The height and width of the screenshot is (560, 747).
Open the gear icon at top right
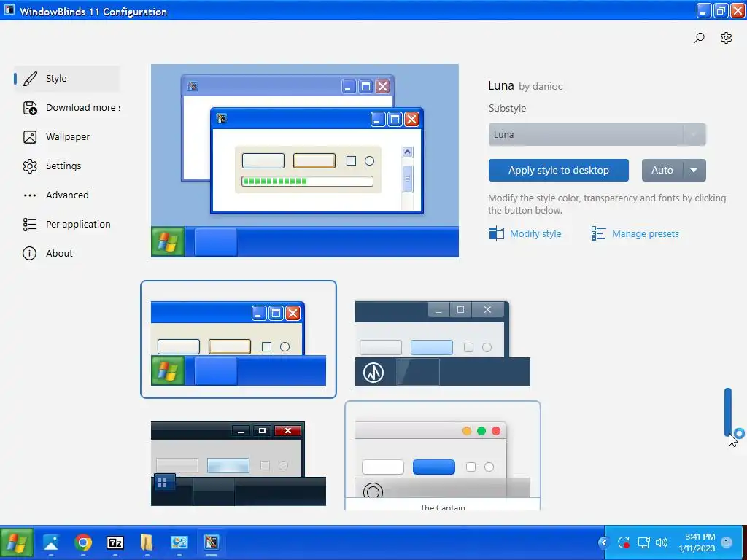pos(726,38)
